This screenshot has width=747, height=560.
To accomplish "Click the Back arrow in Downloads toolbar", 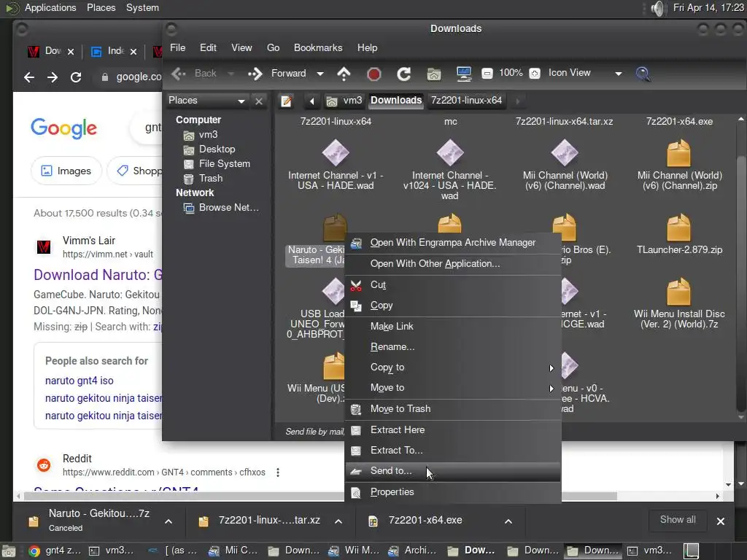I will 179,74.
